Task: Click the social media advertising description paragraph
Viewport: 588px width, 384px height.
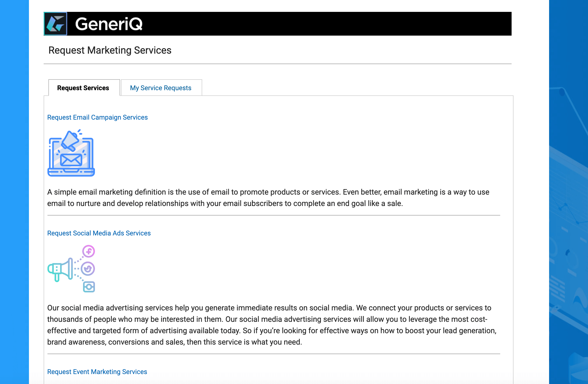Action: (x=272, y=325)
